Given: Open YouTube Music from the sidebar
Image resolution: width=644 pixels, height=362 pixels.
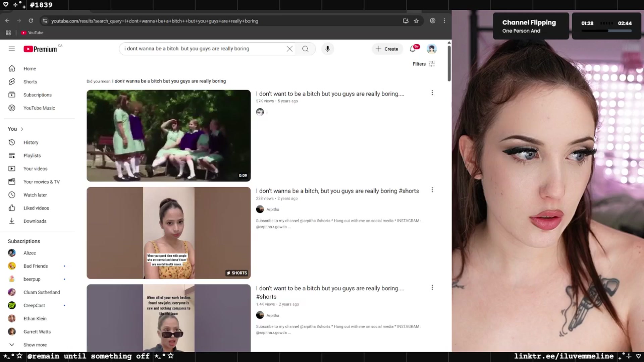Looking at the screenshot, I should (39, 108).
